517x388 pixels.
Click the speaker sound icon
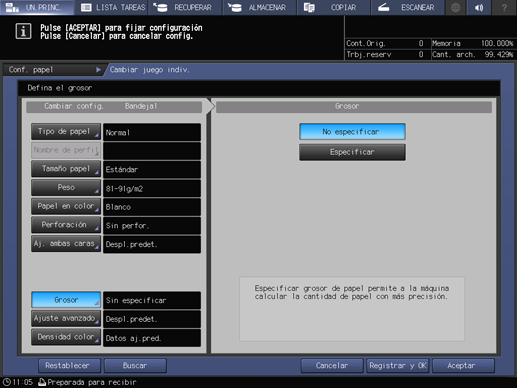pos(479,7)
